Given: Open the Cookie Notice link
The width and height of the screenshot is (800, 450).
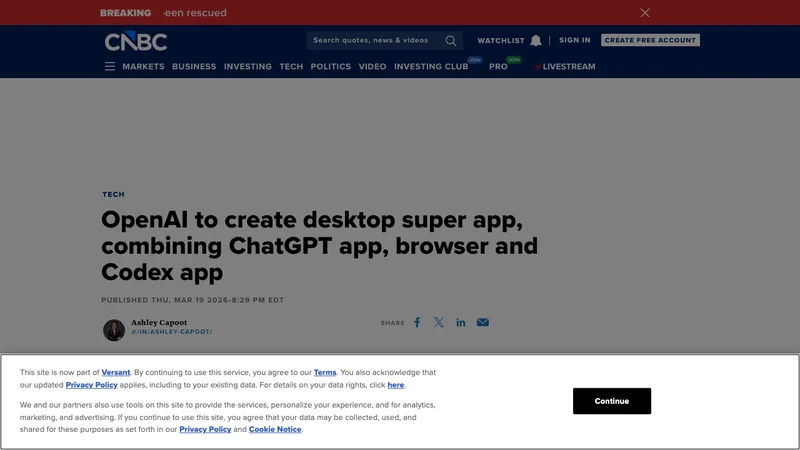Looking at the screenshot, I should [275, 429].
